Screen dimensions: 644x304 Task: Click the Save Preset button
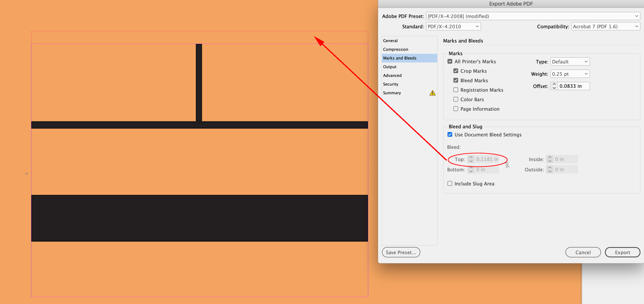coord(401,252)
